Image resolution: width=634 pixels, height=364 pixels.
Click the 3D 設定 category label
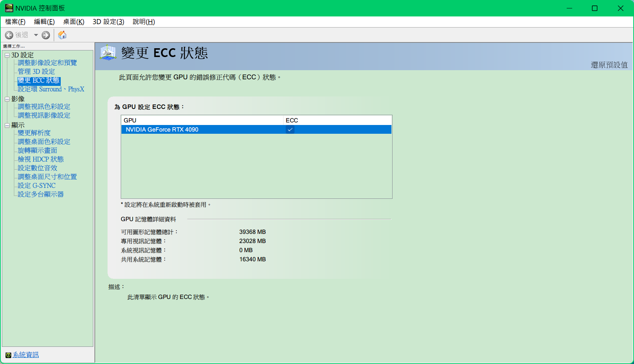22,55
